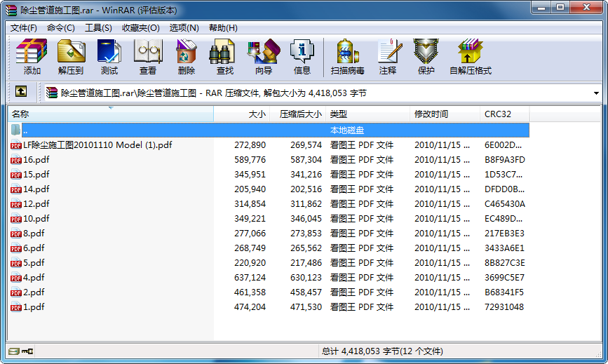Viewport: 608px width, 364px height.
Task: Click CRC32 value B68341F5
Action: coord(504,292)
